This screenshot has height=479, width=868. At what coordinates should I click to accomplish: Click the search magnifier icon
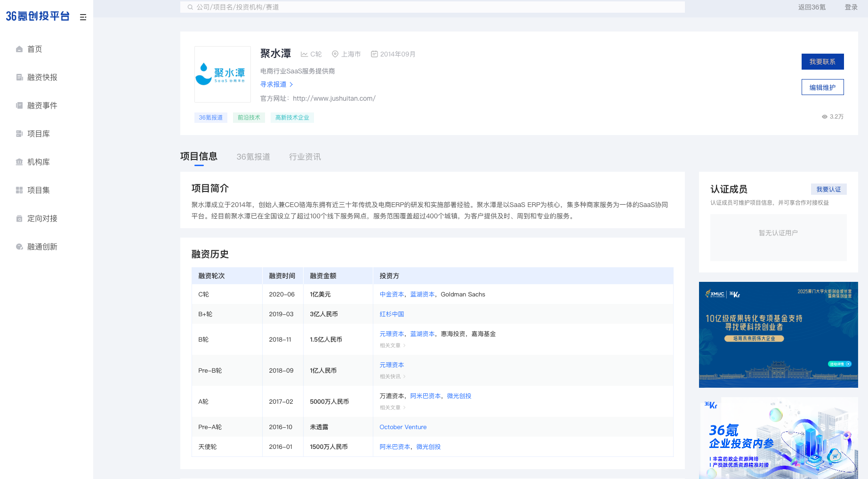[190, 7]
